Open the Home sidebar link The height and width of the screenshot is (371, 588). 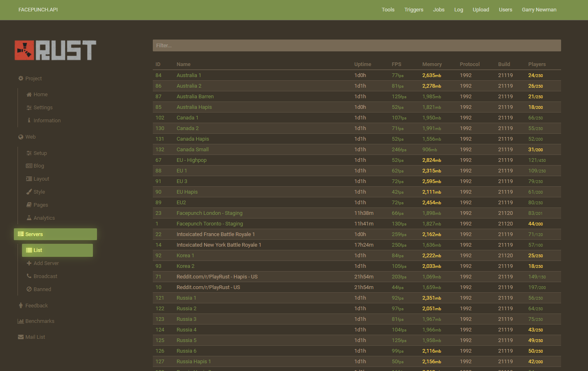(x=40, y=95)
